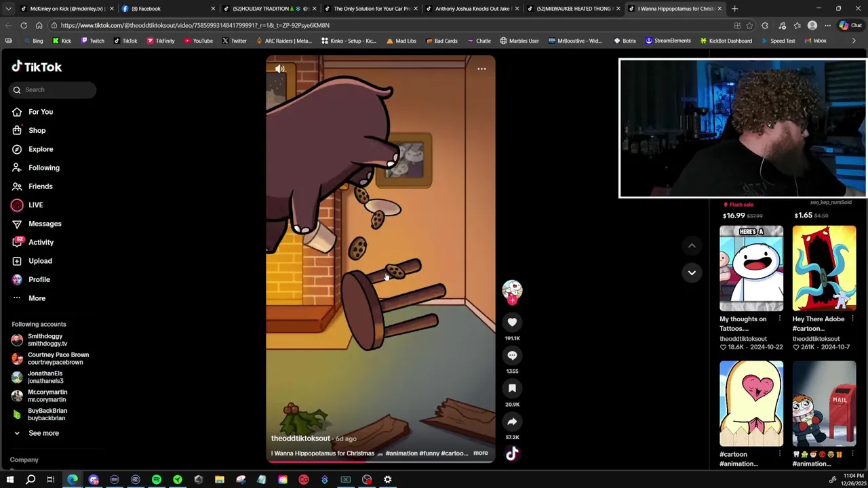Switch to Anthony Joshua Knocks Out tab
This screenshot has width=868, height=488.
pyautogui.click(x=472, y=9)
